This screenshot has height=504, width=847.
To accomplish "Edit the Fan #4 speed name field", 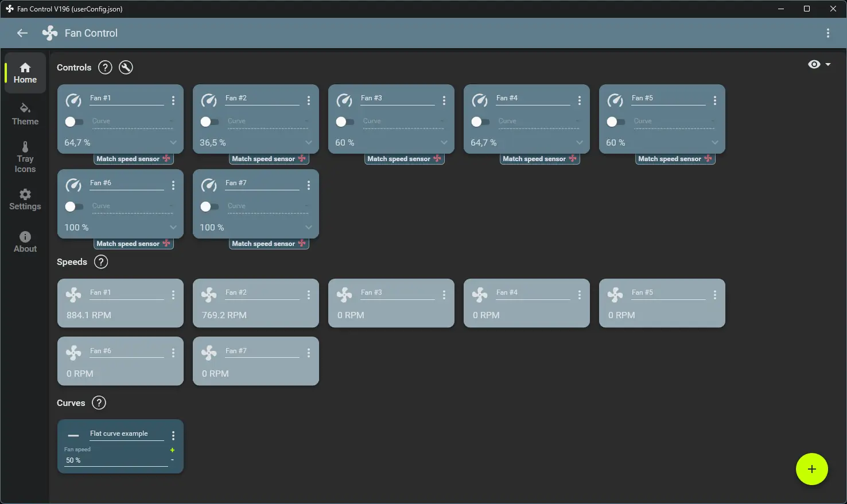I will [x=533, y=293].
